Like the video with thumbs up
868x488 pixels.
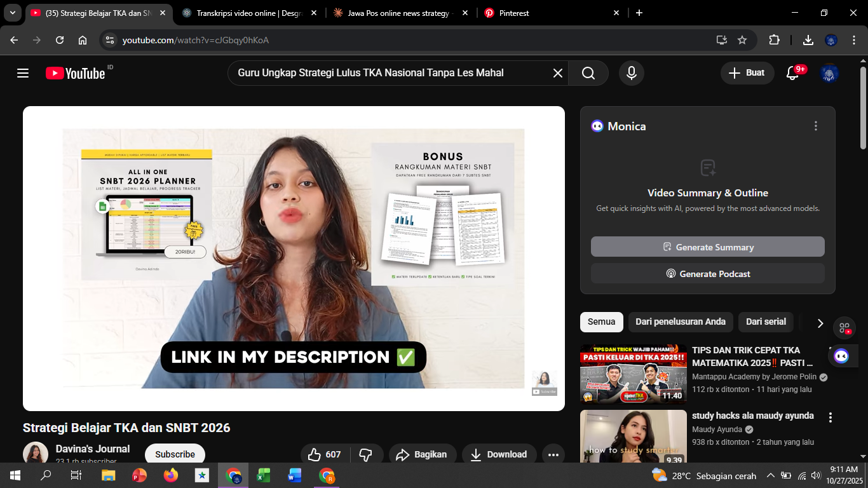tap(324, 454)
